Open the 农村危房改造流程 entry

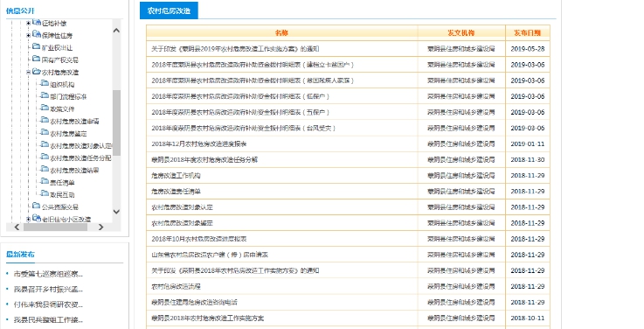[176, 286]
